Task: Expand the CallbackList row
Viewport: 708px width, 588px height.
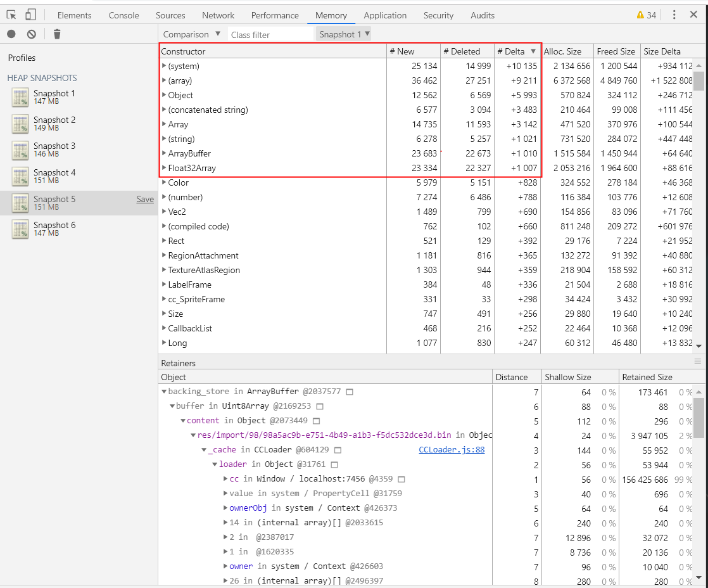Action: click(x=165, y=328)
